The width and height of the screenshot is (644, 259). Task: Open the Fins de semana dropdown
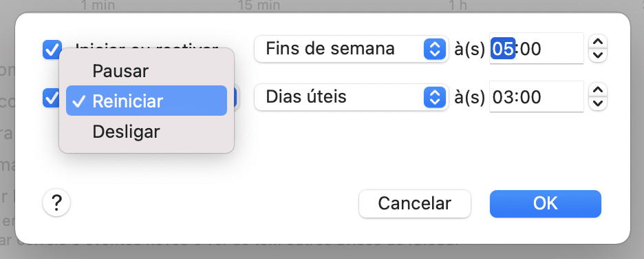pyautogui.click(x=351, y=49)
